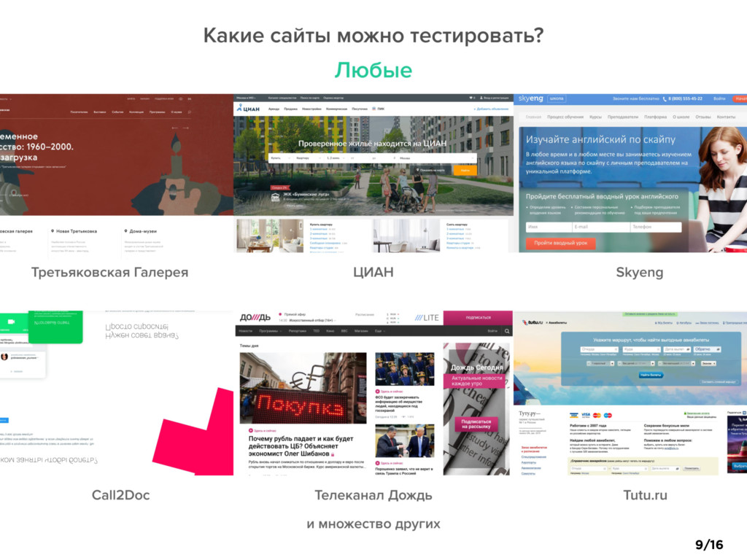Click the Войти link on Skyeng header
The image size is (747, 560).
tap(719, 98)
